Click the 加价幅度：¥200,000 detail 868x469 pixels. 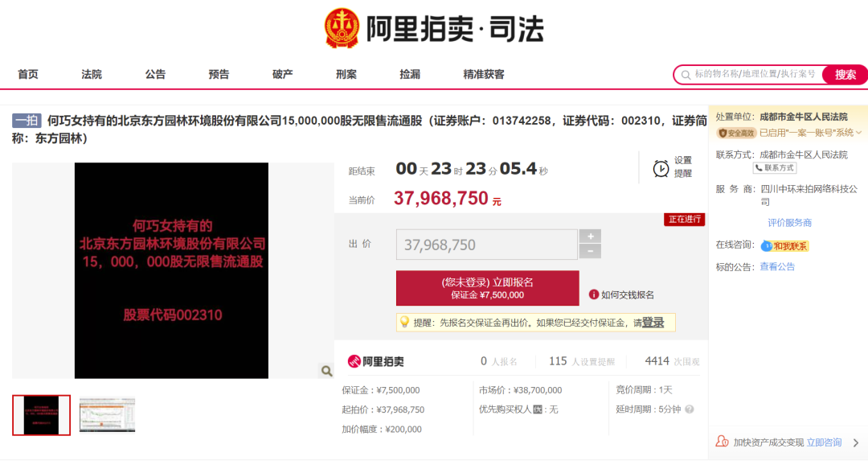(382, 429)
